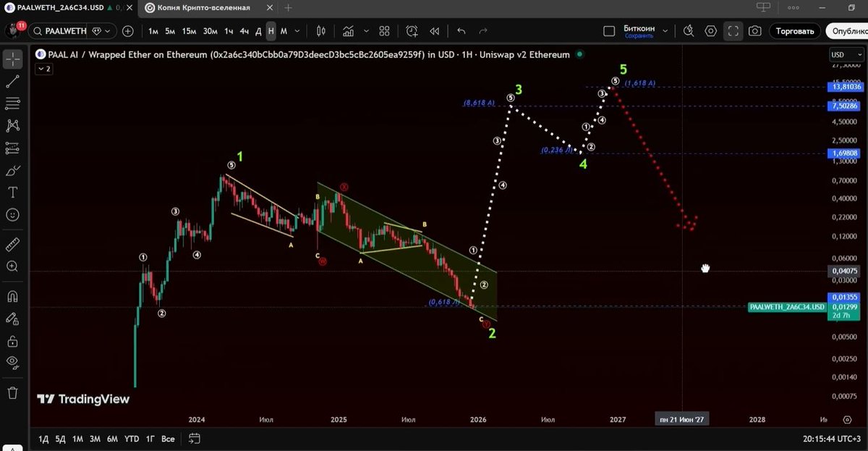868x451 pixels.
Task: Select the Д daily timeframe
Action: pyautogui.click(x=258, y=31)
